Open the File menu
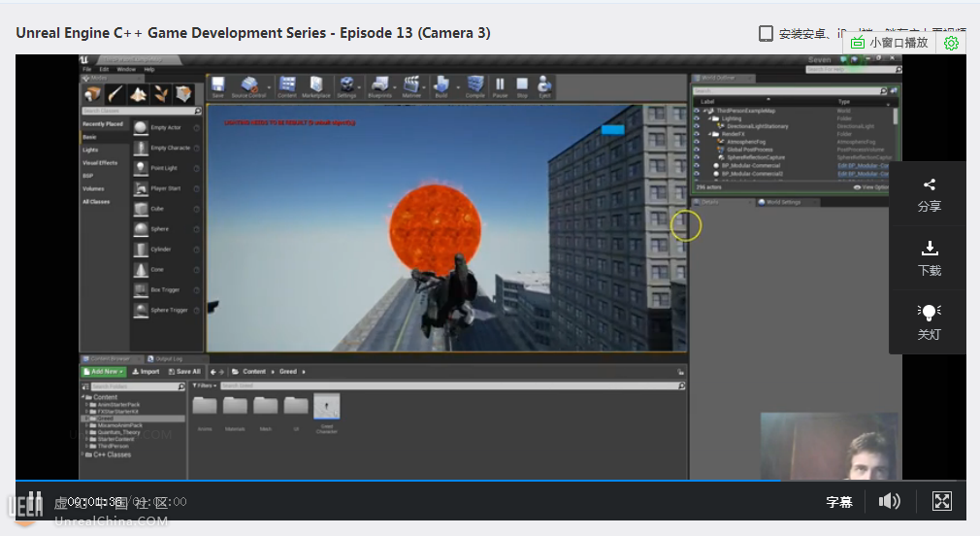The image size is (980, 536). click(x=87, y=69)
